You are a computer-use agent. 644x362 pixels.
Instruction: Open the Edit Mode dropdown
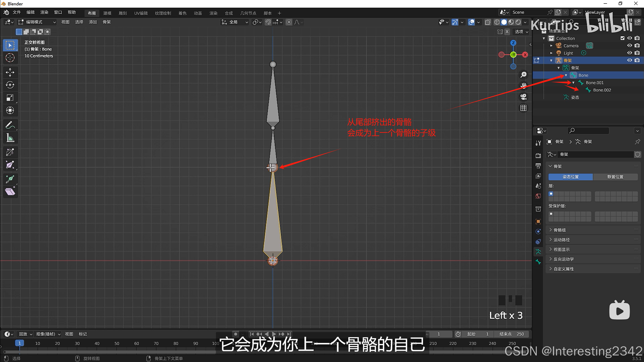click(x=37, y=22)
